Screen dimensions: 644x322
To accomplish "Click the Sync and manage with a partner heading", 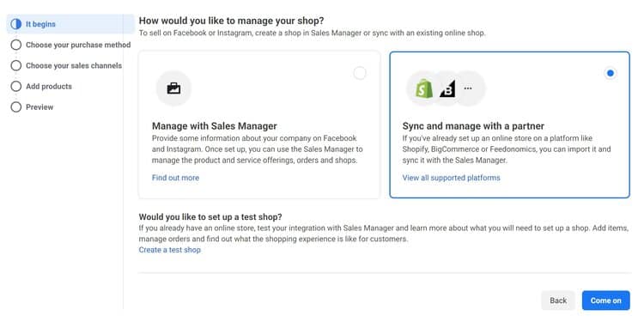I will click(x=473, y=125).
